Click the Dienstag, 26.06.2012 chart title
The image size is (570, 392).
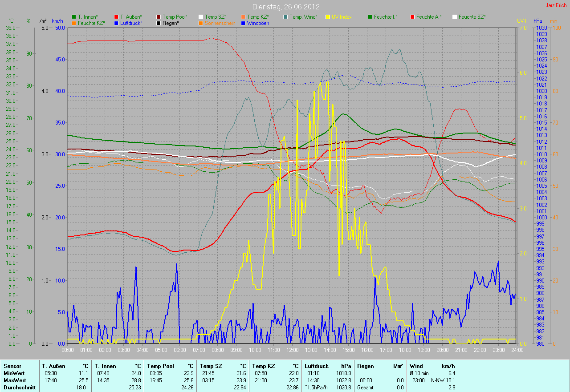click(x=286, y=7)
